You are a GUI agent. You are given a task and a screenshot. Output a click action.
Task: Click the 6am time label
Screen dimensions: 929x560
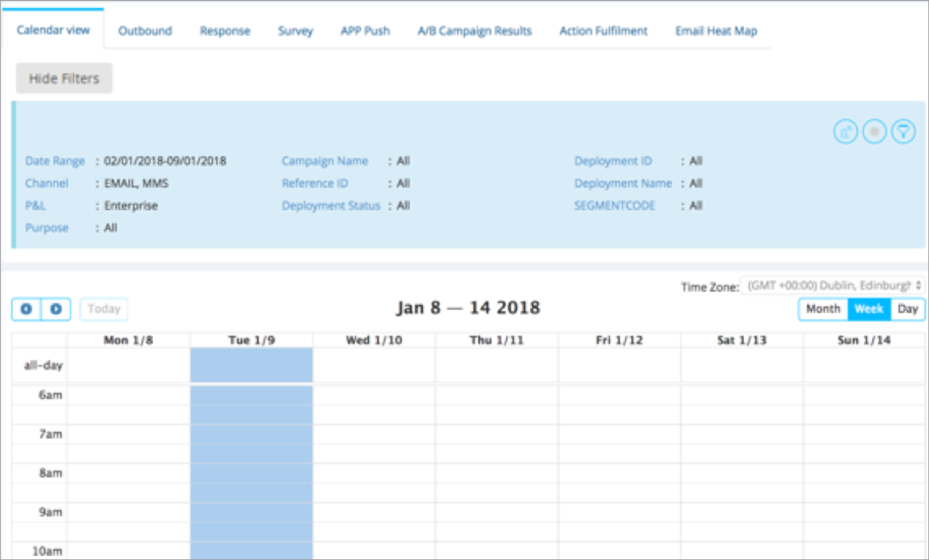tap(50, 395)
